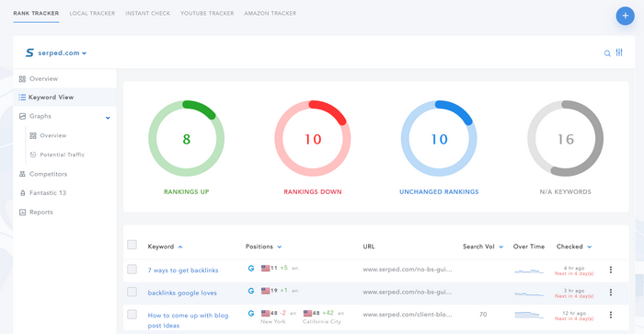The height and width of the screenshot is (334, 644).
Task: Open the search magnifier icon
Action: (607, 53)
